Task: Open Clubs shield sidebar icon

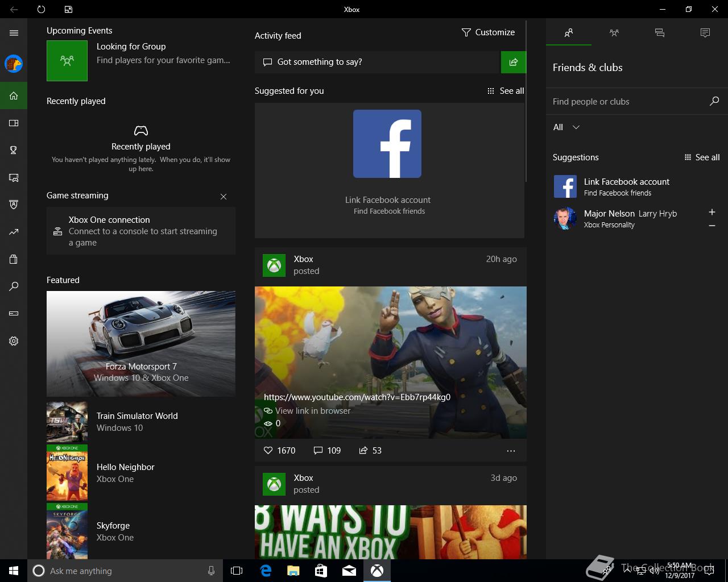Action: pyautogui.click(x=14, y=205)
